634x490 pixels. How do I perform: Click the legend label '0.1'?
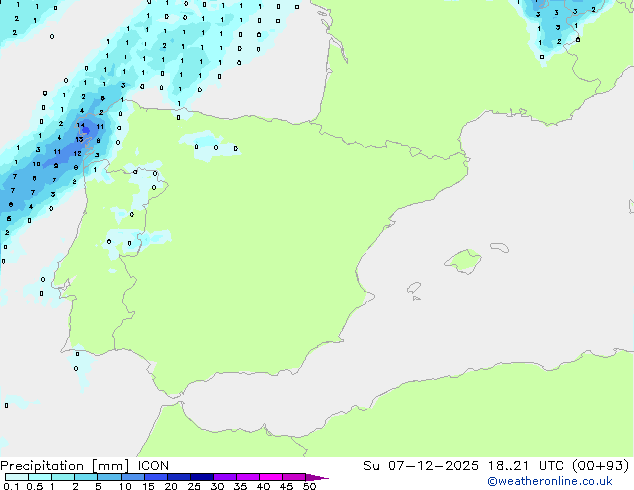pyautogui.click(x=11, y=486)
